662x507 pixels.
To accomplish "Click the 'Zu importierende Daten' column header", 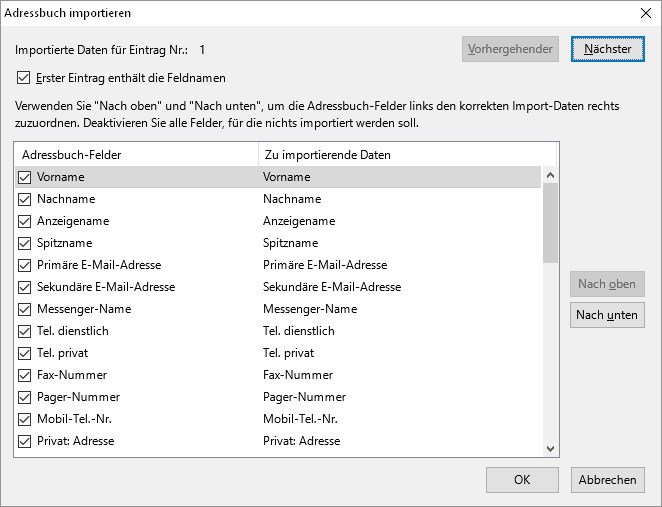I will (400, 155).
